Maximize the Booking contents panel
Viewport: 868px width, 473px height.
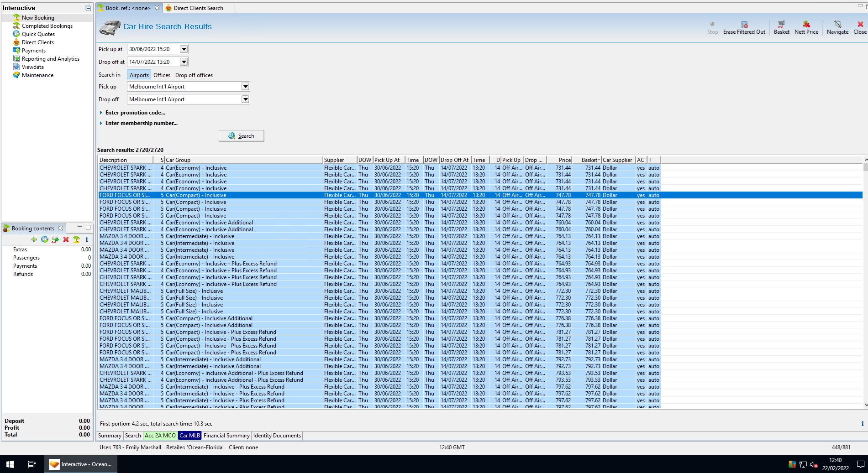tap(88, 227)
